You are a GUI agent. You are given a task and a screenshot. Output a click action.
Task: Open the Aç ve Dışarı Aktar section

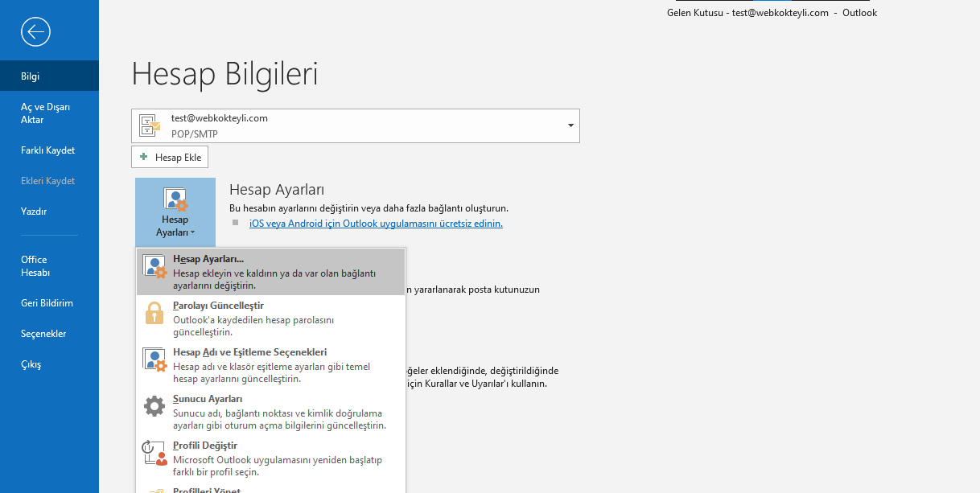click(x=49, y=113)
